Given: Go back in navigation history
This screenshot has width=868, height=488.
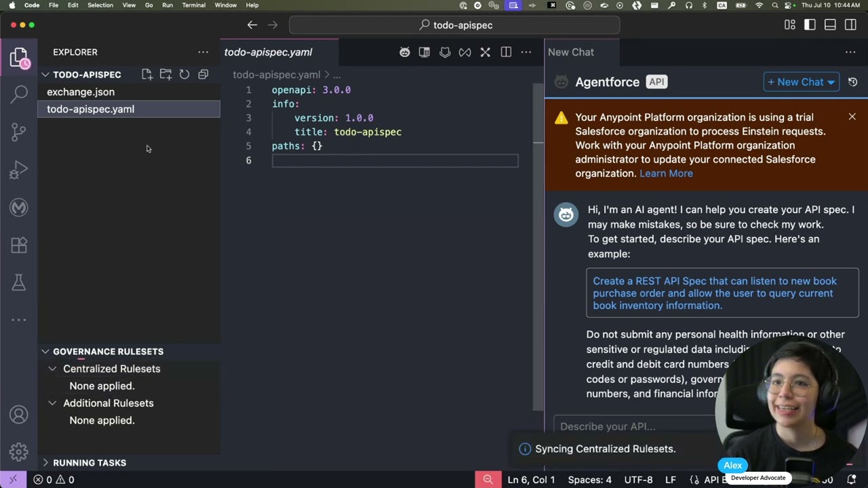Looking at the screenshot, I should point(252,25).
